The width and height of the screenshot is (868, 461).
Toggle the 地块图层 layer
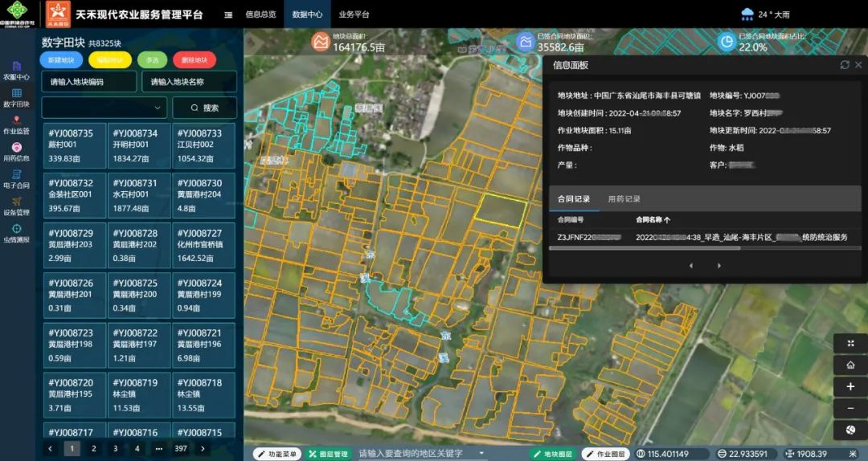(551, 454)
